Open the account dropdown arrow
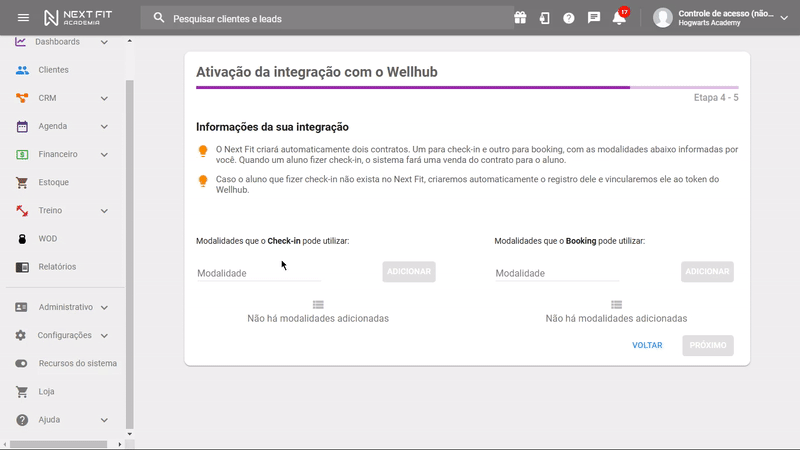The image size is (800, 450). 784,18
